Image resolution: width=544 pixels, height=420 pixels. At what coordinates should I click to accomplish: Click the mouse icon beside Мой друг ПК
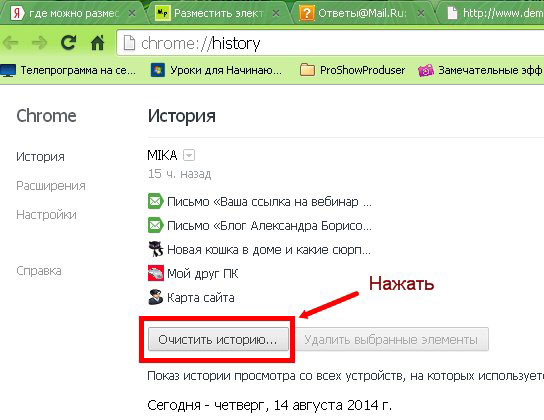tap(155, 273)
